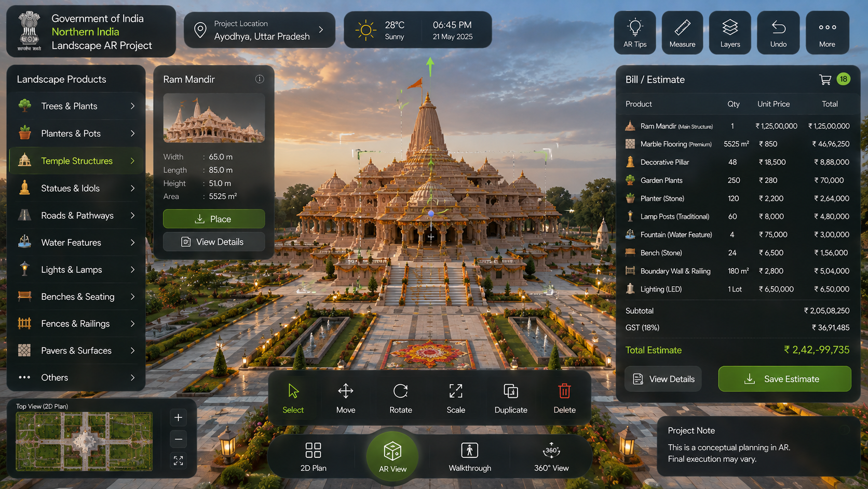Open Project Location selector
The height and width of the screenshot is (489, 868).
260,30
